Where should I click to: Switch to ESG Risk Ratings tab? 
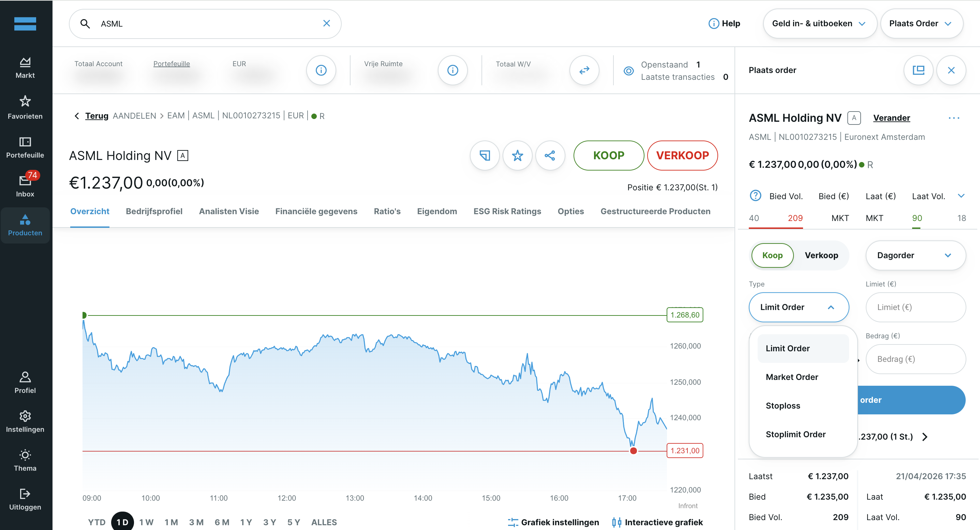[x=507, y=211]
